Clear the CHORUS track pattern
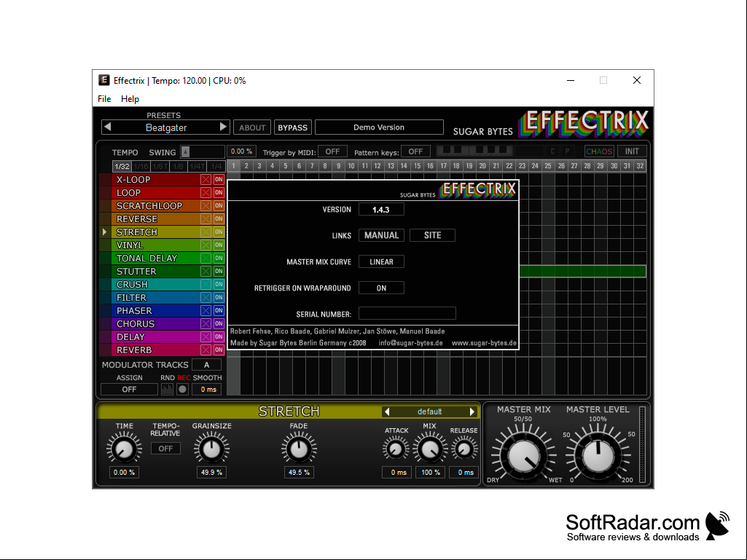 (x=206, y=324)
